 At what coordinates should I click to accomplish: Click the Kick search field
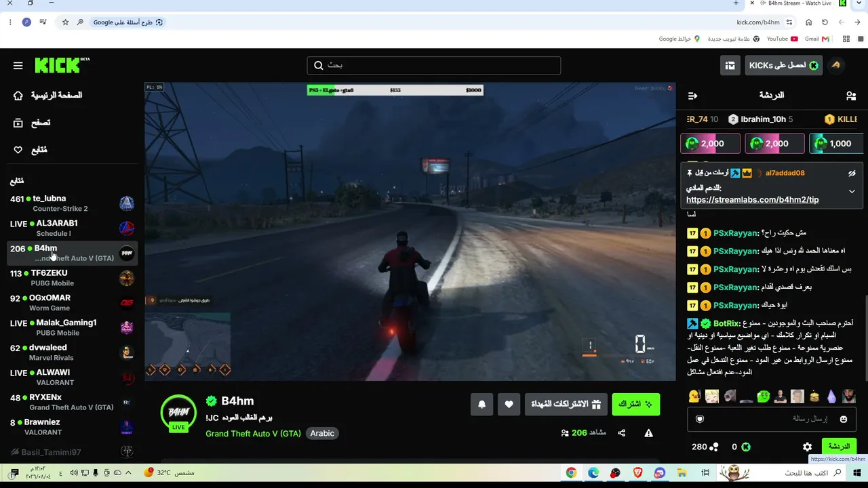(434, 65)
